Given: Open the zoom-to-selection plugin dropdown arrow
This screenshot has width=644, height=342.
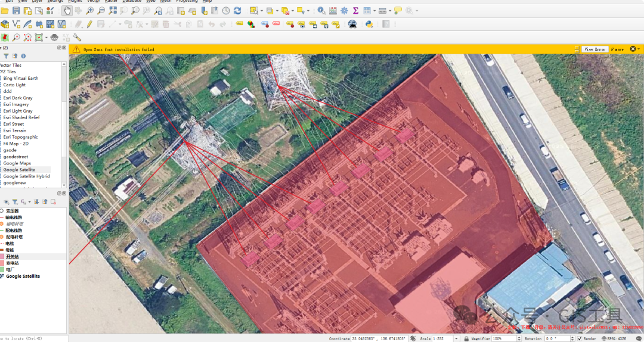Looking at the screenshot, I should point(46,38).
